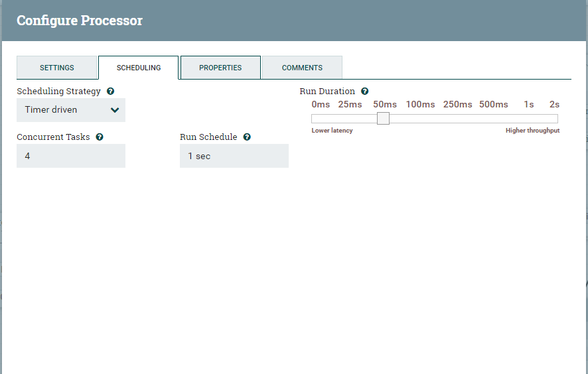Click the Run Duration help icon
Viewport: 588px width, 374px height.
(x=364, y=91)
